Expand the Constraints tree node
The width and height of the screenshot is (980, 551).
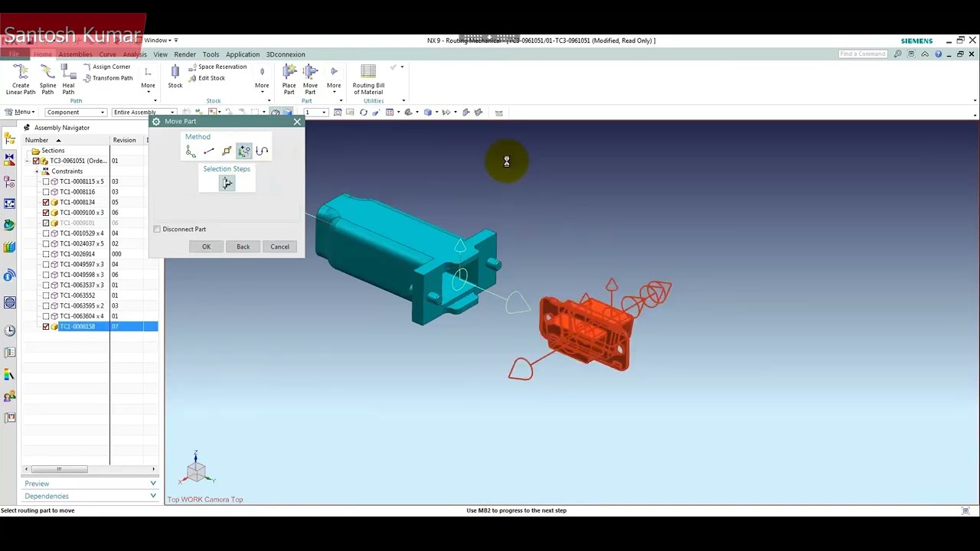(36, 171)
